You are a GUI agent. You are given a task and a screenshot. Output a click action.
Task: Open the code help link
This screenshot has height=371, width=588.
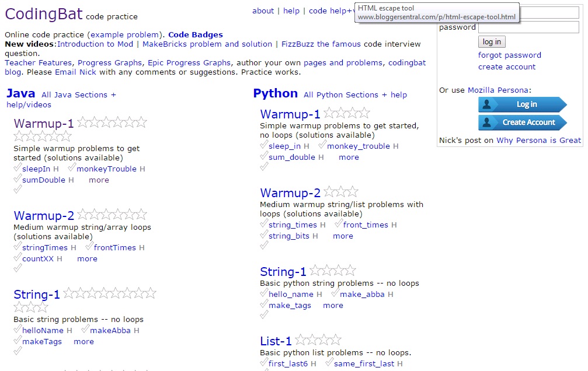(330, 11)
